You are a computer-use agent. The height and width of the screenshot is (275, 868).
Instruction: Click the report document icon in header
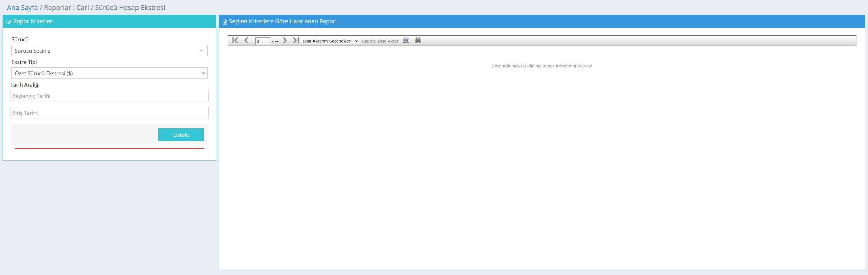click(x=225, y=22)
